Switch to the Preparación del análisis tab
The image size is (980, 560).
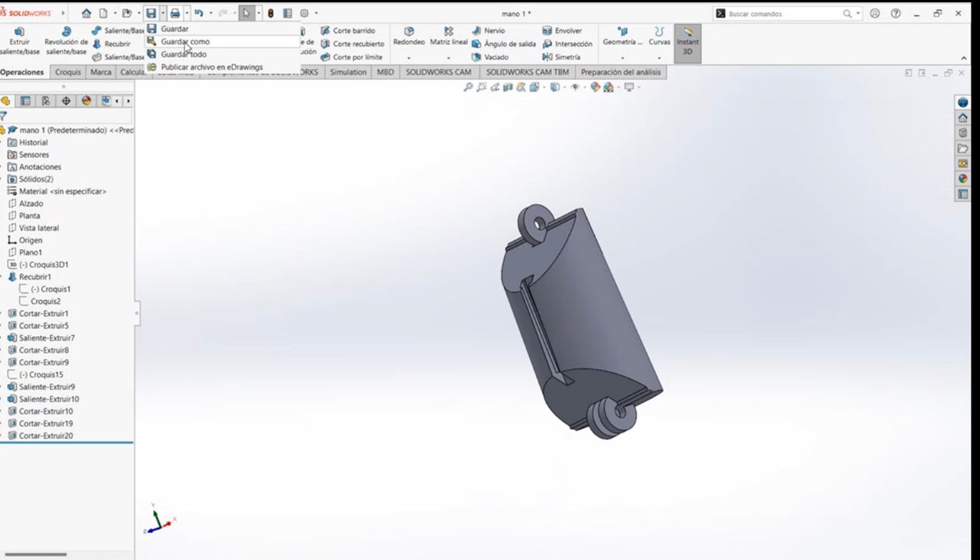tap(621, 72)
